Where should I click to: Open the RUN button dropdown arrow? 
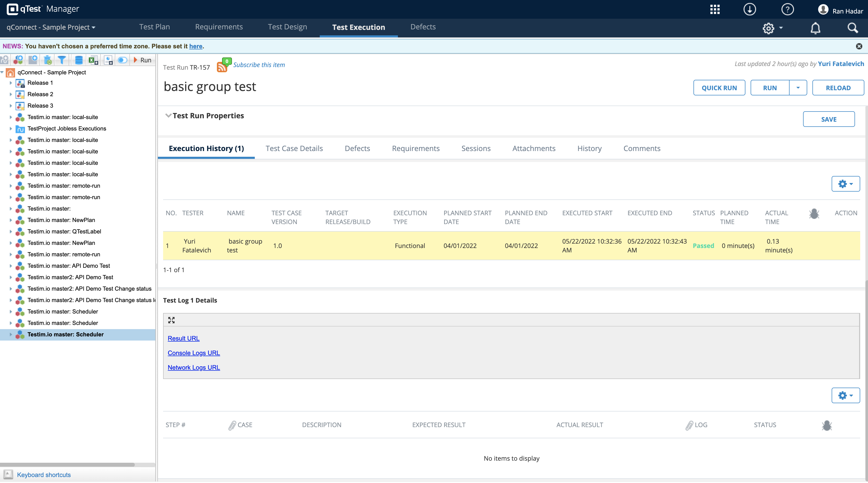coord(798,88)
